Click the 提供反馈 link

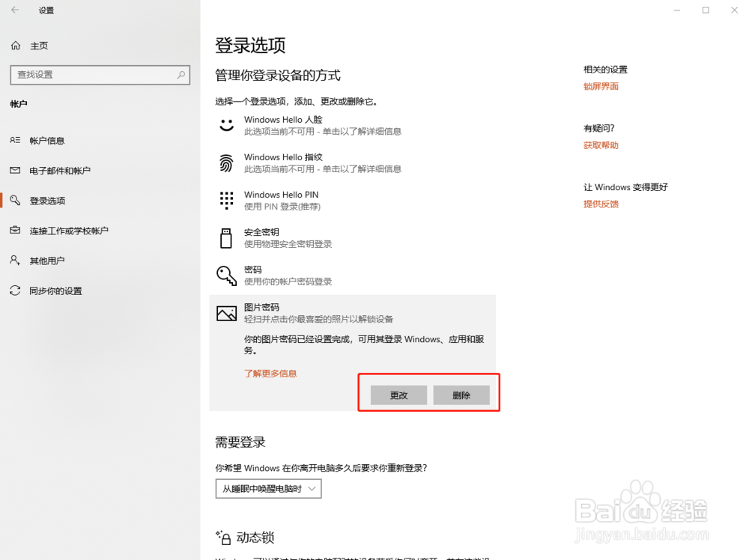(x=601, y=204)
